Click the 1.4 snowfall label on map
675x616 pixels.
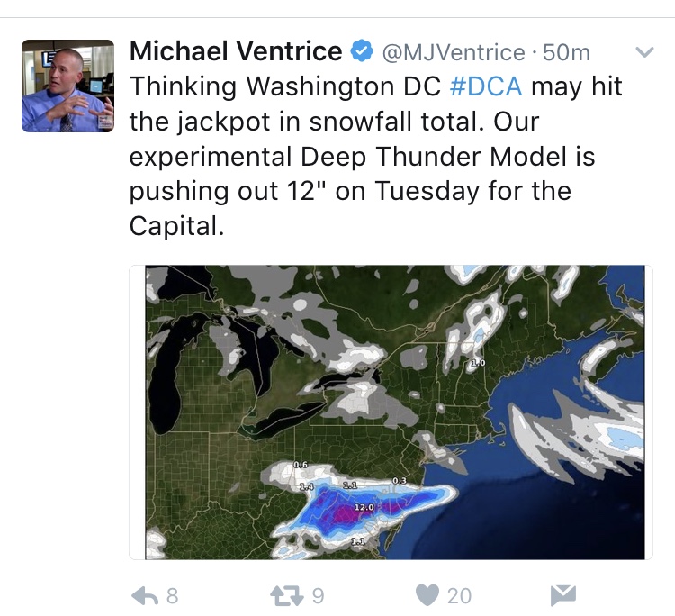tap(307, 487)
